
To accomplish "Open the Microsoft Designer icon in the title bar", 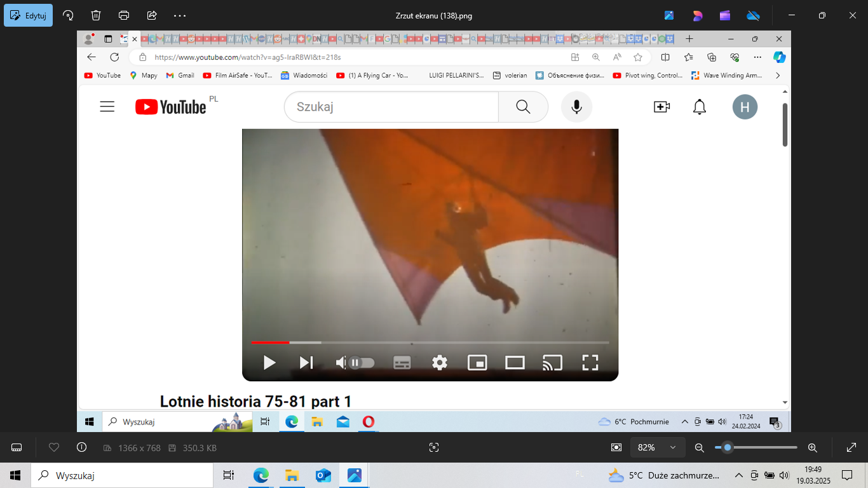I will coord(698,15).
